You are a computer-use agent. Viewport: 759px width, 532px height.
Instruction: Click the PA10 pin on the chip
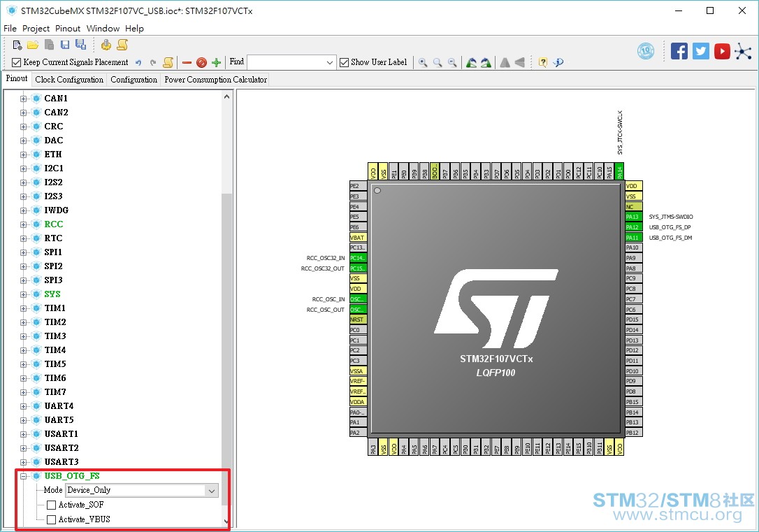click(634, 247)
